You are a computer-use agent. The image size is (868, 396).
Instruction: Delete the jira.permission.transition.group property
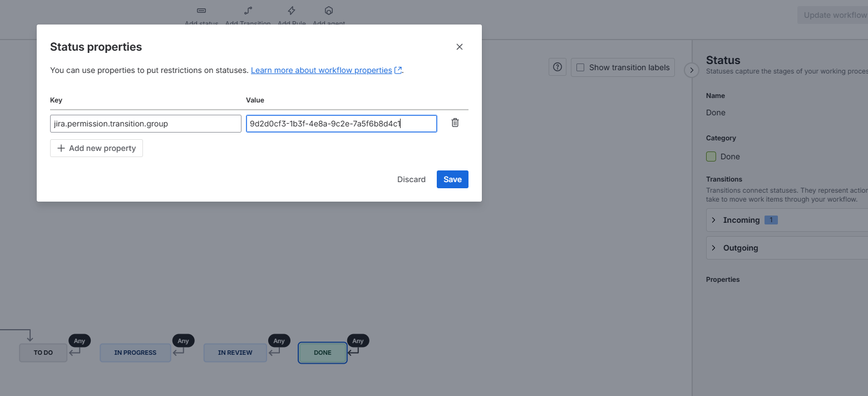point(455,123)
